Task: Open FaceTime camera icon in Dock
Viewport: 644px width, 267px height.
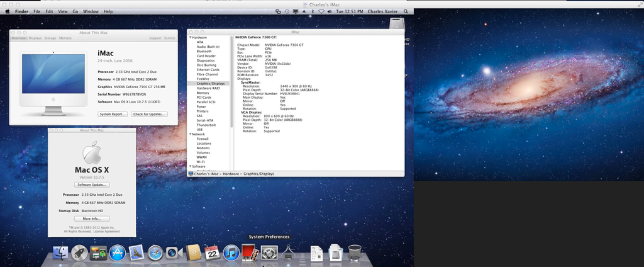Action: coord(174,253)
